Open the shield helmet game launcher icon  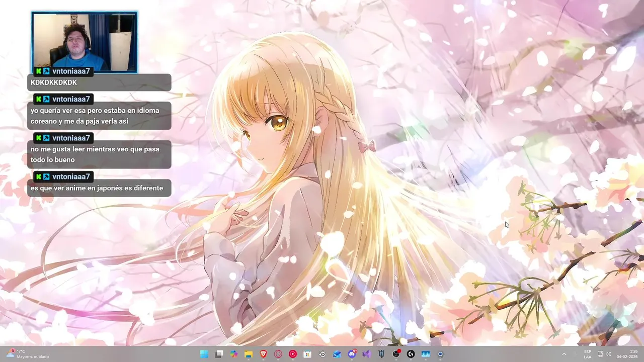[x=381, y=354]
